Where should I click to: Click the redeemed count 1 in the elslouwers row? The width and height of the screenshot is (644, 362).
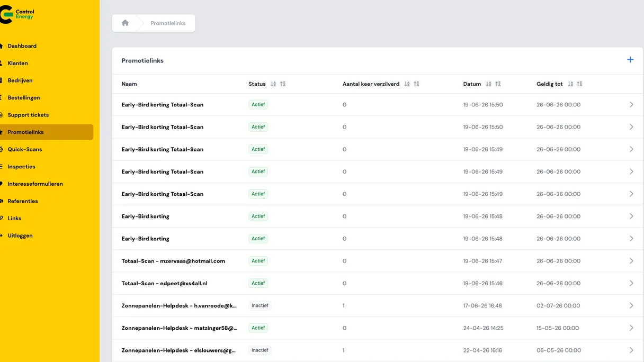344,350
